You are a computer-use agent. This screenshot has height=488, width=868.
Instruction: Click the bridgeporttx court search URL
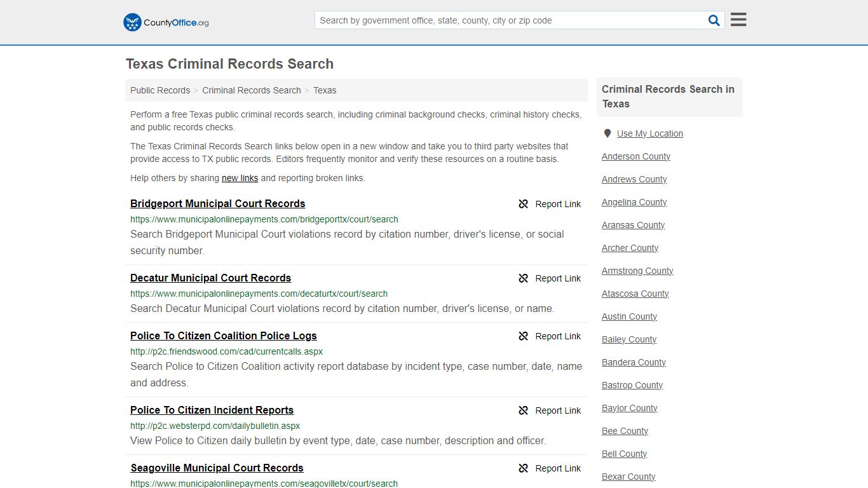(264, 219)
